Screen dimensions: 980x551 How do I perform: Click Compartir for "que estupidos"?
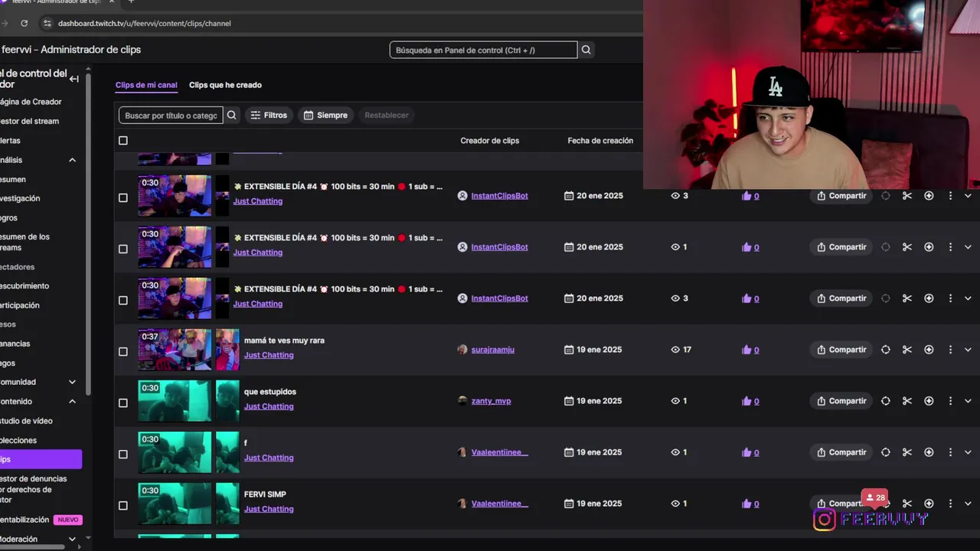841,401
